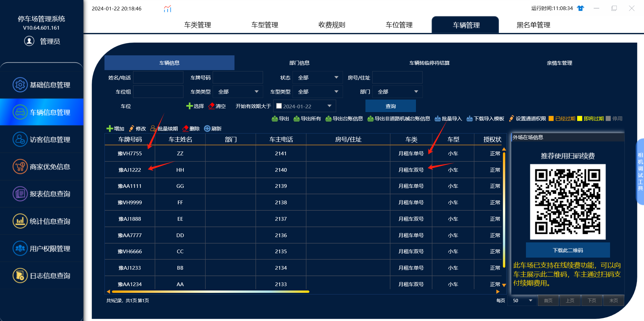Viewport: 644px width, 321px height.
Task: Open 基础信息管理 in the sidebar
Action: [x=42, y=85]
